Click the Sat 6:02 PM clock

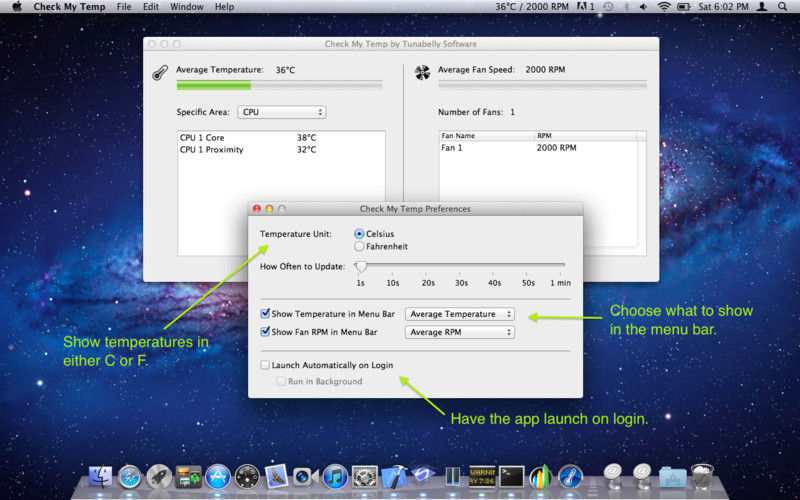[x=723, y=7]
